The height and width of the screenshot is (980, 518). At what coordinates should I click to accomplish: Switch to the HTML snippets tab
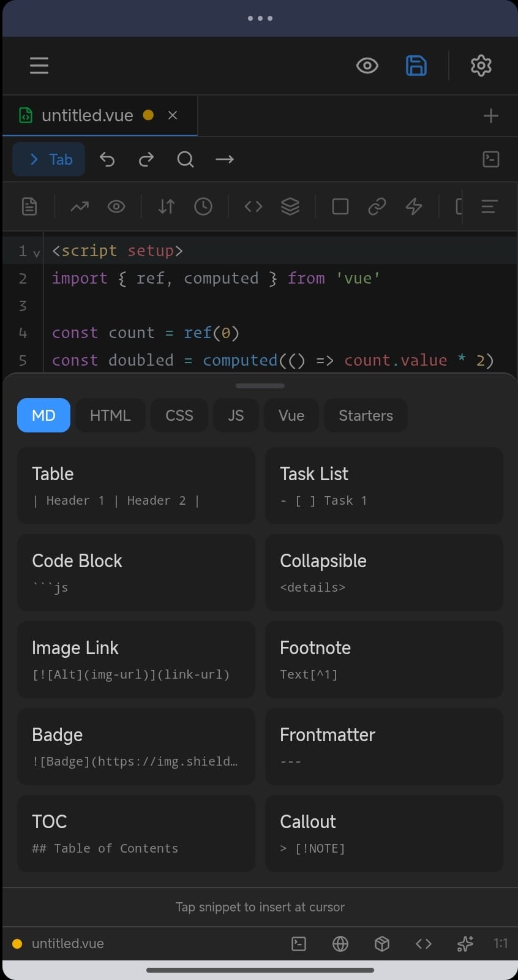pos(110,415)
